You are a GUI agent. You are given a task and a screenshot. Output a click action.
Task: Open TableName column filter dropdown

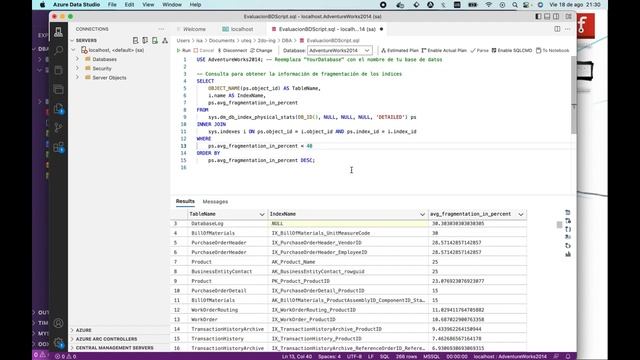click(x=262, y=214)
